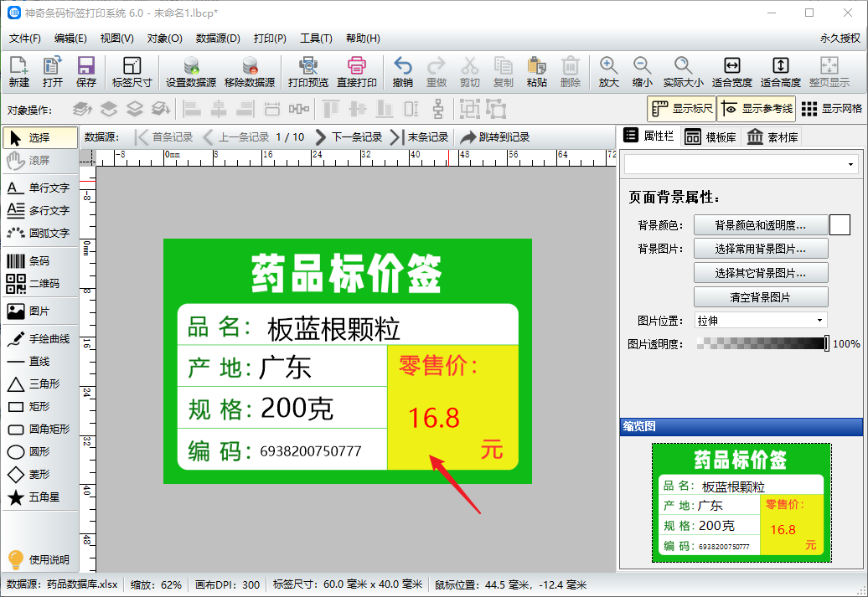The image size is (868, 597).
Task: Click 跳转到记录 jump to record
Action: (495, 137)
